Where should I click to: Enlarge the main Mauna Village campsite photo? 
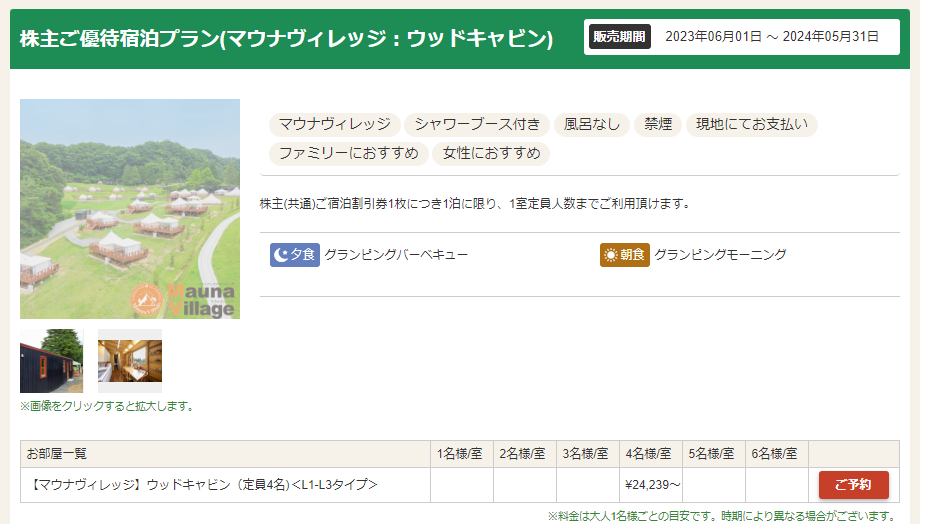[130, 209]
